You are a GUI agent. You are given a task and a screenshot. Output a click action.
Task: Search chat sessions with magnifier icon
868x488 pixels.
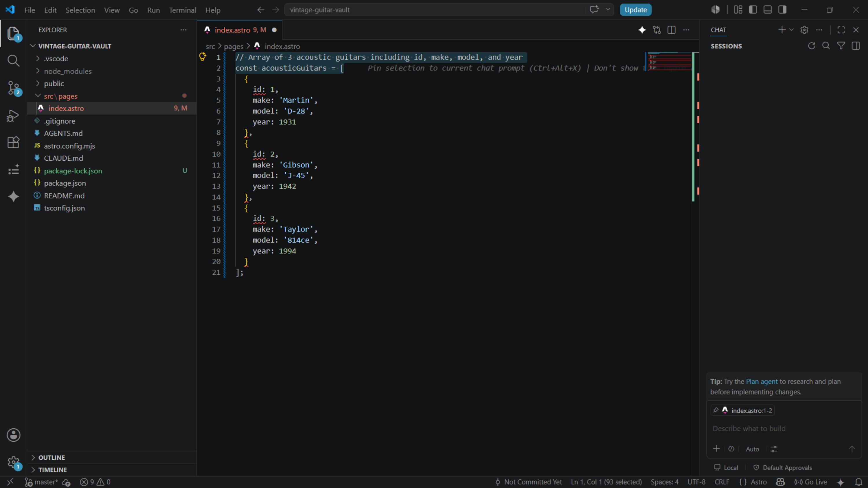click(x=826, y=46)
